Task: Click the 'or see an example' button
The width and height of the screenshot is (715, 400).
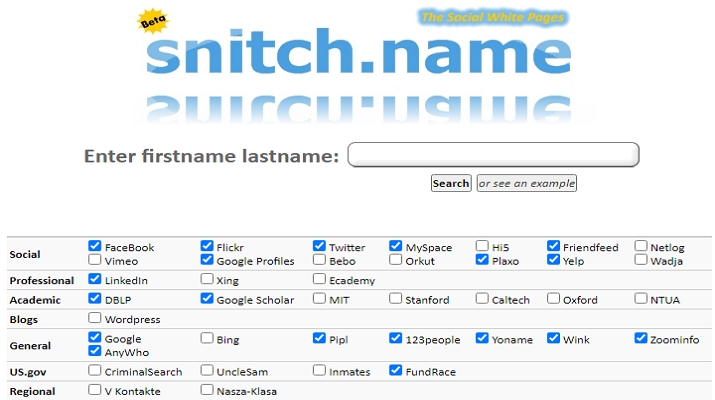Action: (x=526, y=183)
